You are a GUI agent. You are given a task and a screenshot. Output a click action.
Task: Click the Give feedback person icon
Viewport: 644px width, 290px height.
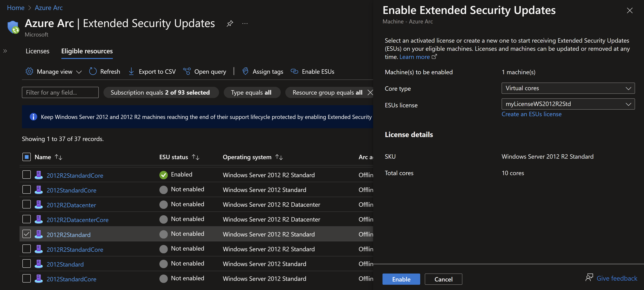point(589,277)
